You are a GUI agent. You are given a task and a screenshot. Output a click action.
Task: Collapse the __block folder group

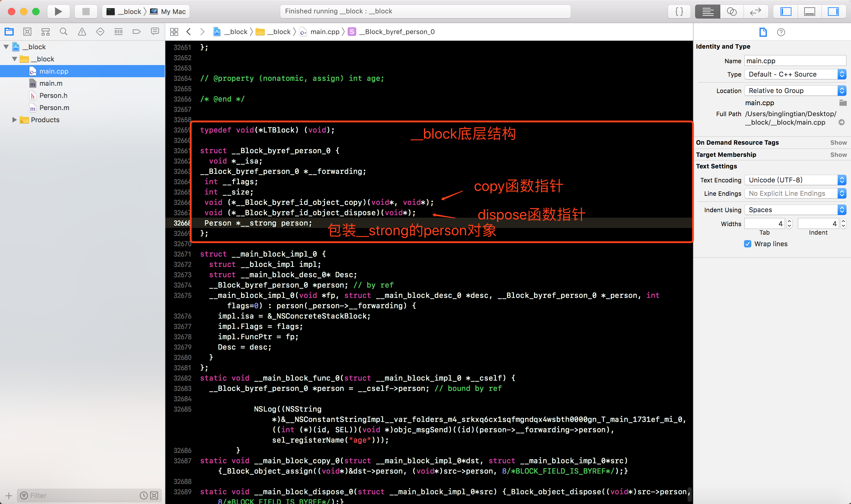pyautogui.click(x=15, y=59)
